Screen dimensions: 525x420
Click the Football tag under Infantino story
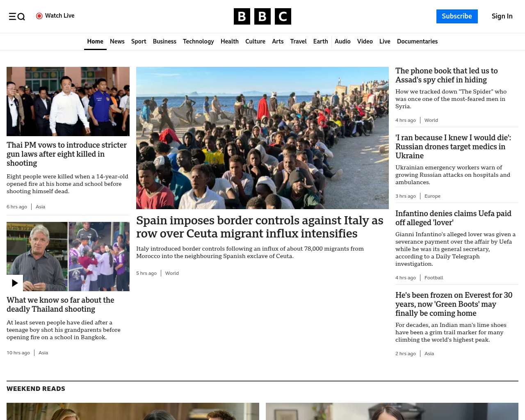pos(434,278)
